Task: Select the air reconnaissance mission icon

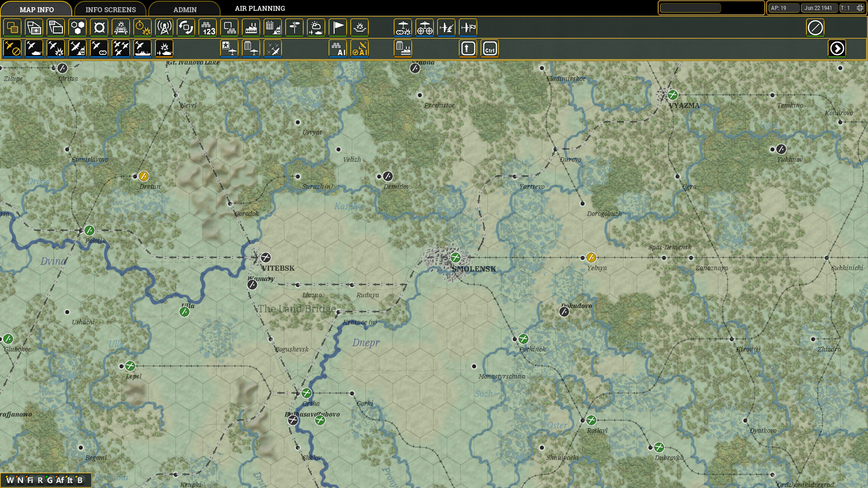Action: (x=99, y=48)
